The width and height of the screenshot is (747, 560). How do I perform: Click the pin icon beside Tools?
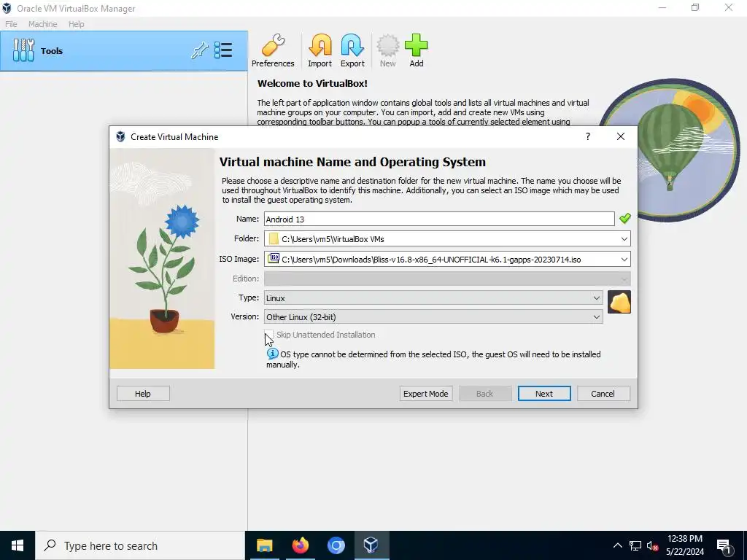pos(199,50)
